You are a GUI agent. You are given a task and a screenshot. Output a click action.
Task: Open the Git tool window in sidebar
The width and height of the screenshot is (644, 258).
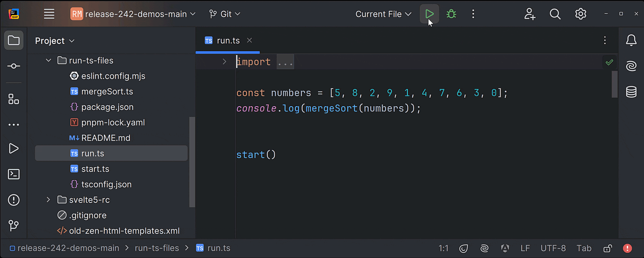click(x=14, y=225)
